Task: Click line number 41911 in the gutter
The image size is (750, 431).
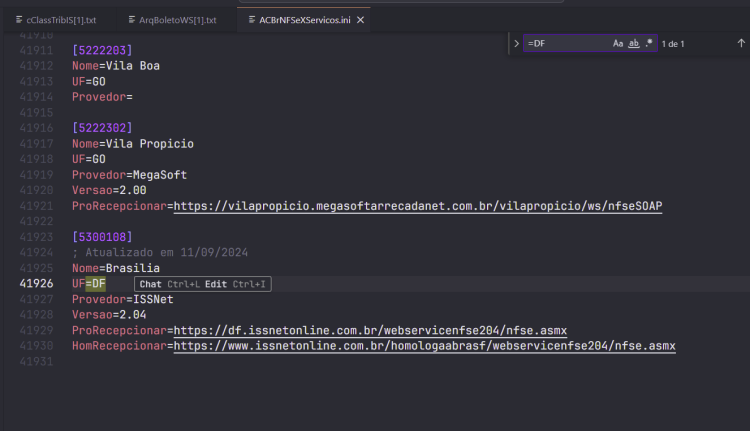Action: point(36,50)
